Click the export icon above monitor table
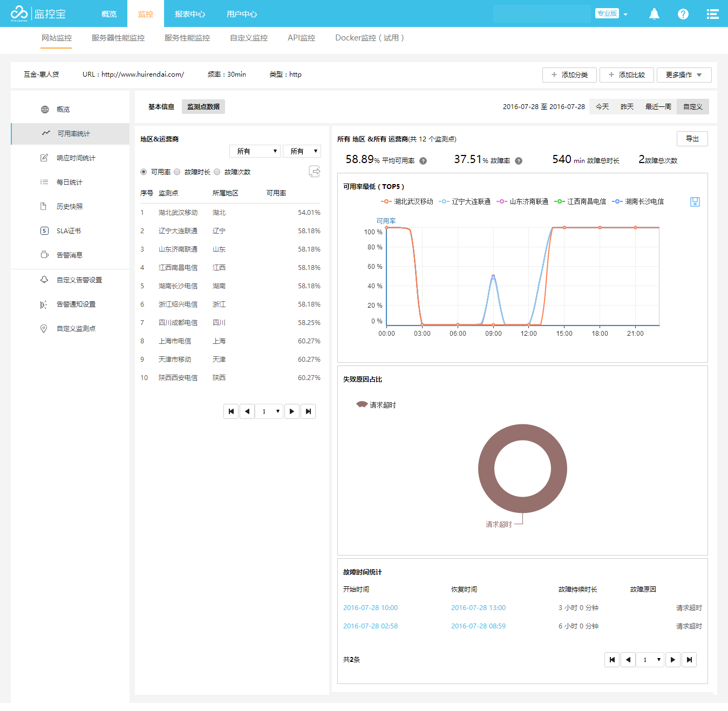 point(314,172)
